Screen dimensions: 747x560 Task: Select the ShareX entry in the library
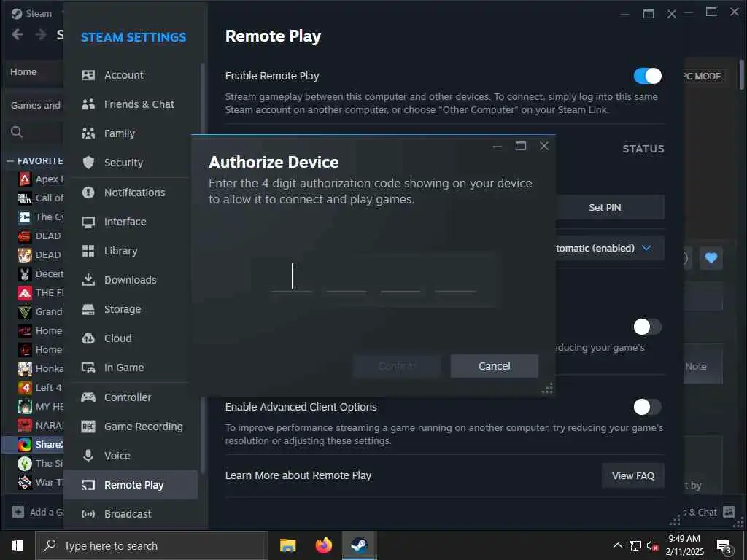(x=33, y=444)
